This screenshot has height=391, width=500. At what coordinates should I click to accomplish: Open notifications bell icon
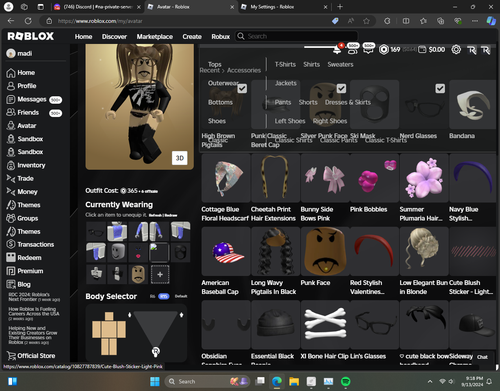(x=338, y=49)
